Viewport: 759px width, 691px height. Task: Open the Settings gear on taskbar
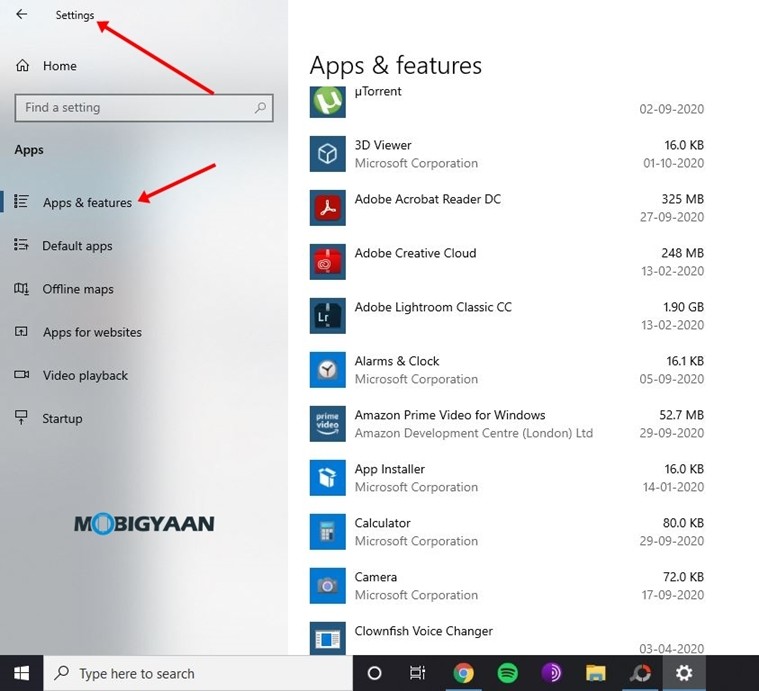(x=684, y=673)
